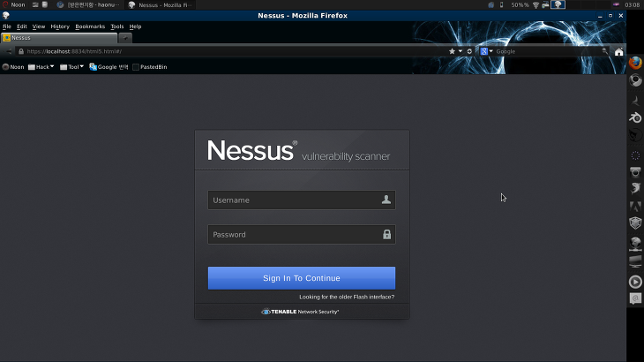Click the Firefox window menu icon
The image size is (644, 362).
coord(6,16)
